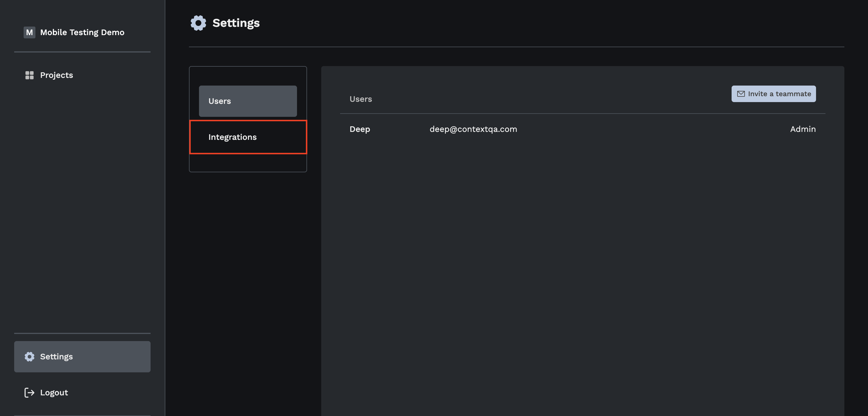Click empty area below Integrations tab

click(x=248, y=163)
